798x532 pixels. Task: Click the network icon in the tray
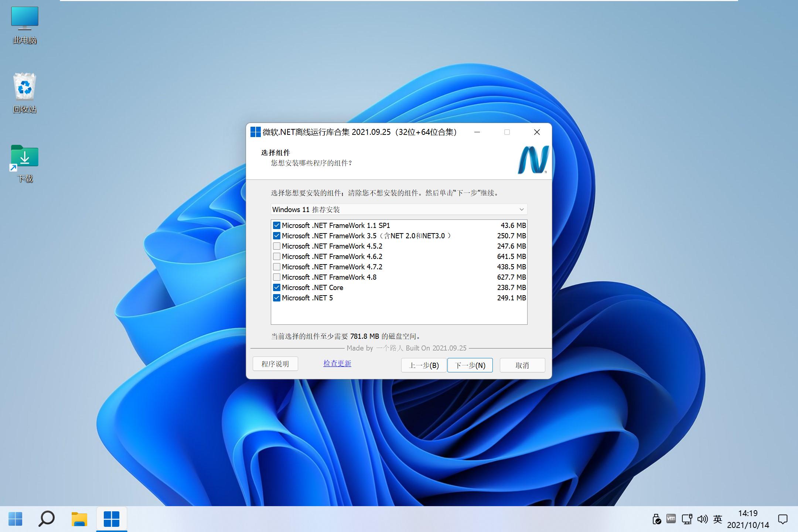tap(686, 519)
